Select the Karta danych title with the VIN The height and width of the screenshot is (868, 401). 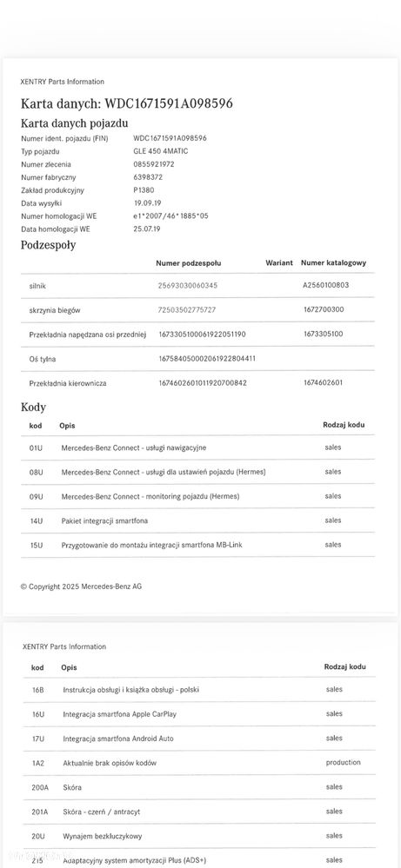click(127, 103)
